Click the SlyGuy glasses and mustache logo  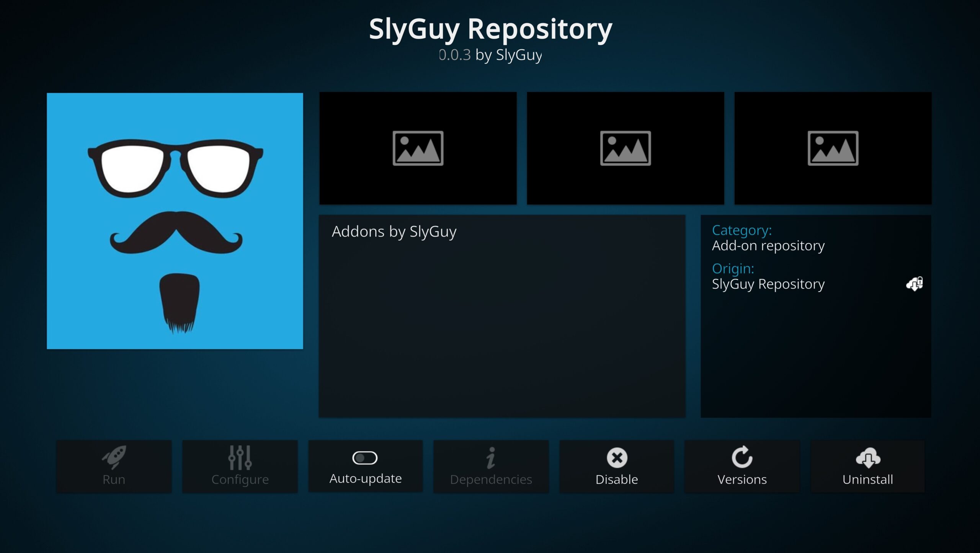click(x=175, y=221)
